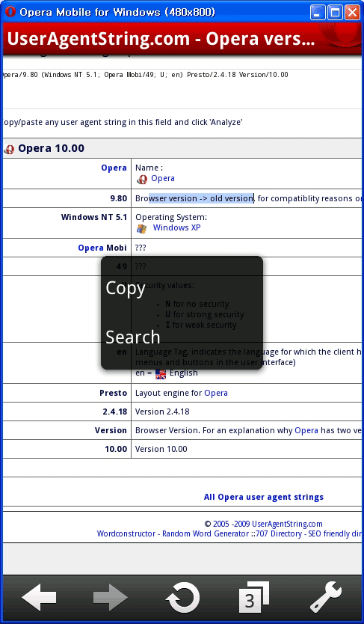
Task: Click the Opera Mobi link
Action: click(x=91, y=248)
